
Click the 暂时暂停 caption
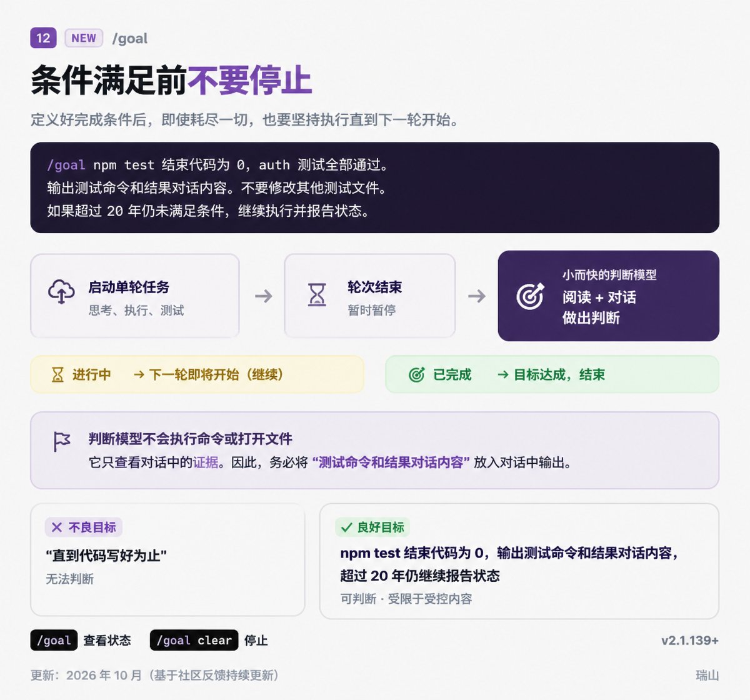pyautogui.click(x=372, y=311)
